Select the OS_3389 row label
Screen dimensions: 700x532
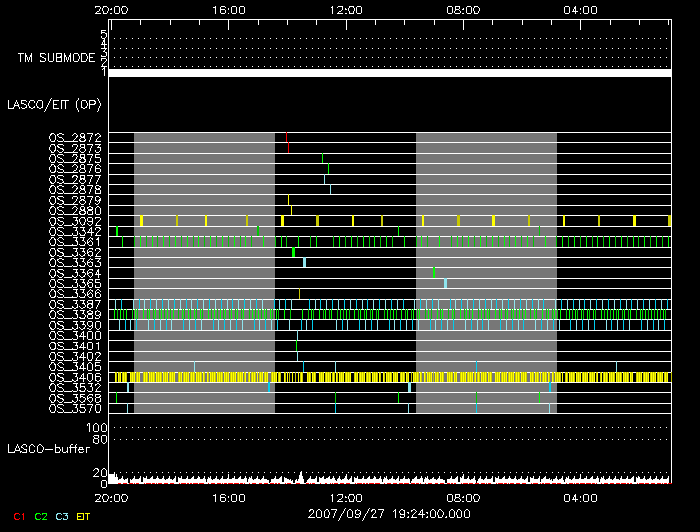click(75, 314)
